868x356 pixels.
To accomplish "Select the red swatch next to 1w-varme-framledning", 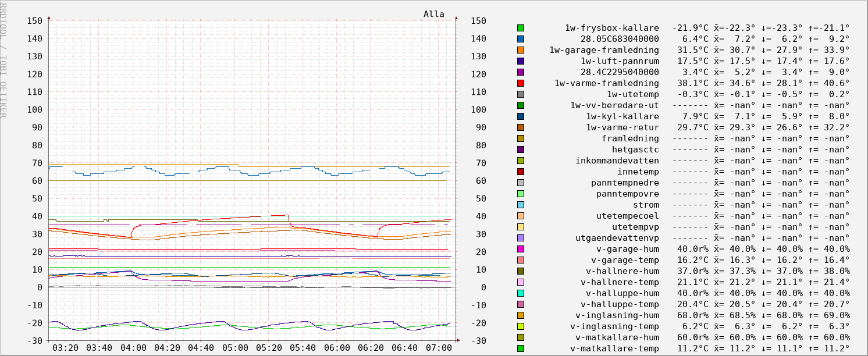I will pos(521,83).
